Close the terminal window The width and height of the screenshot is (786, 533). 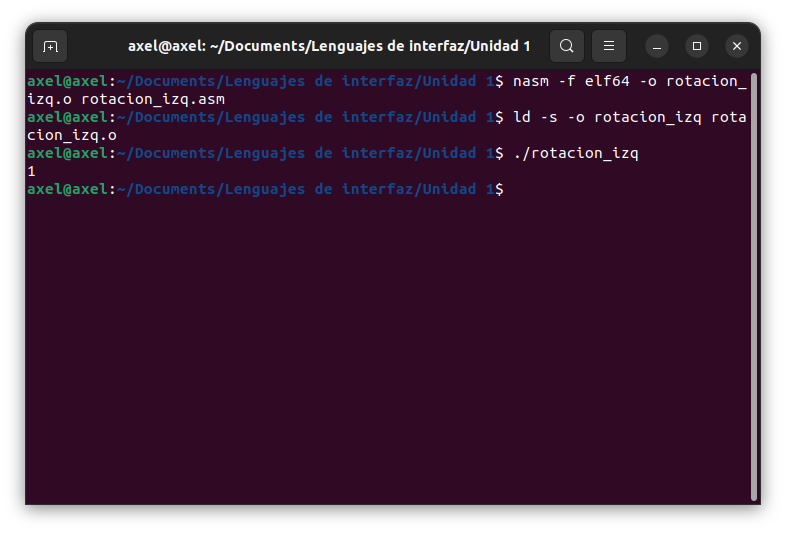(737, 47)
